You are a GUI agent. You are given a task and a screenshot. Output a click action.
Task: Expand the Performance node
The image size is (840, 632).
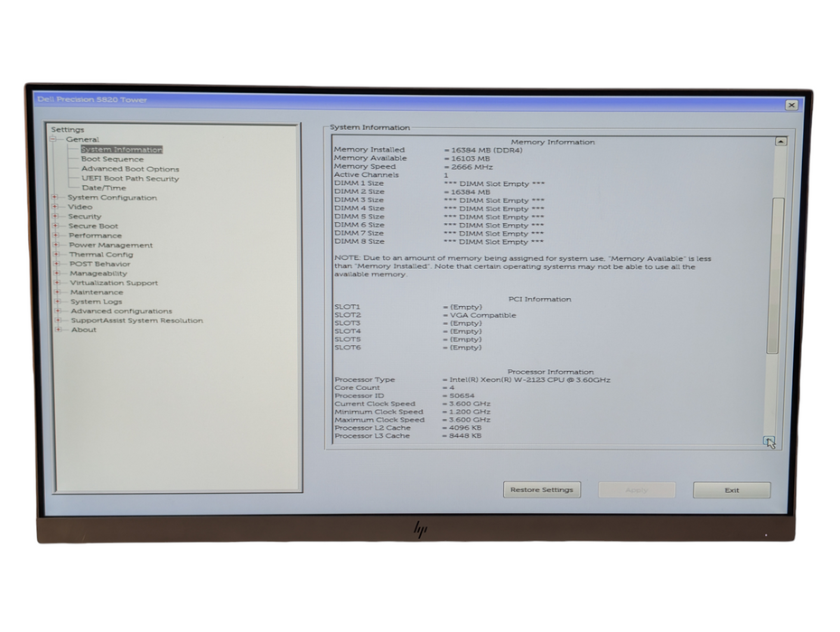(x=56, y=235)
